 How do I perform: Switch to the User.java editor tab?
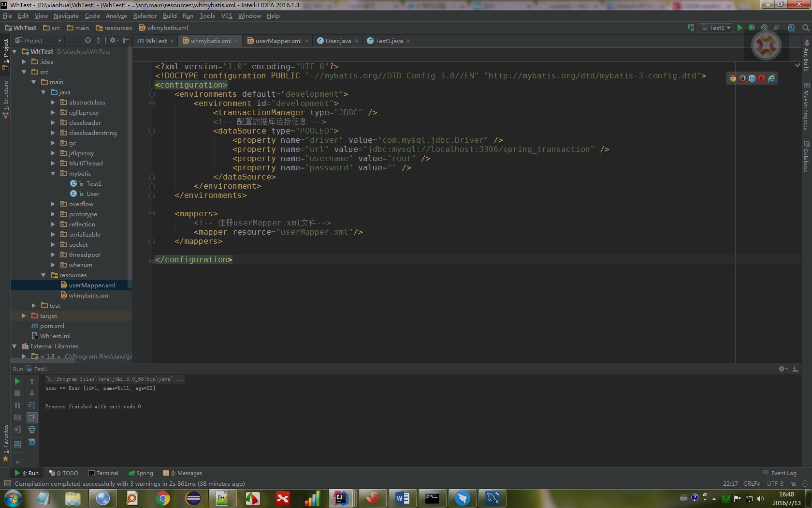point(338,41)
